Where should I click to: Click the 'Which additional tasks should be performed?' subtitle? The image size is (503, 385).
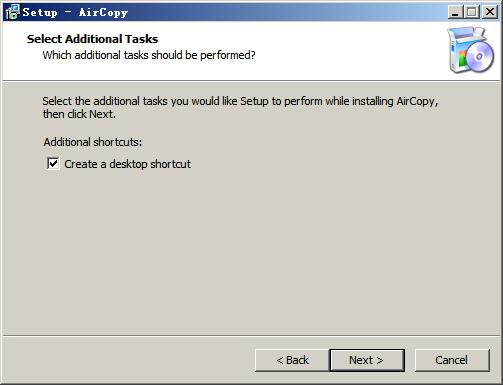tap(149, 55)
